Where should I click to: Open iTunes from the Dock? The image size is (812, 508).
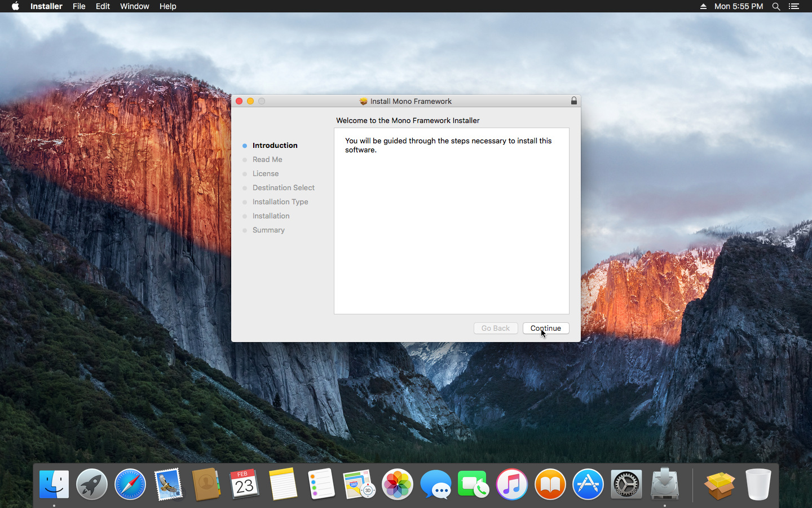tap(512, 485)
